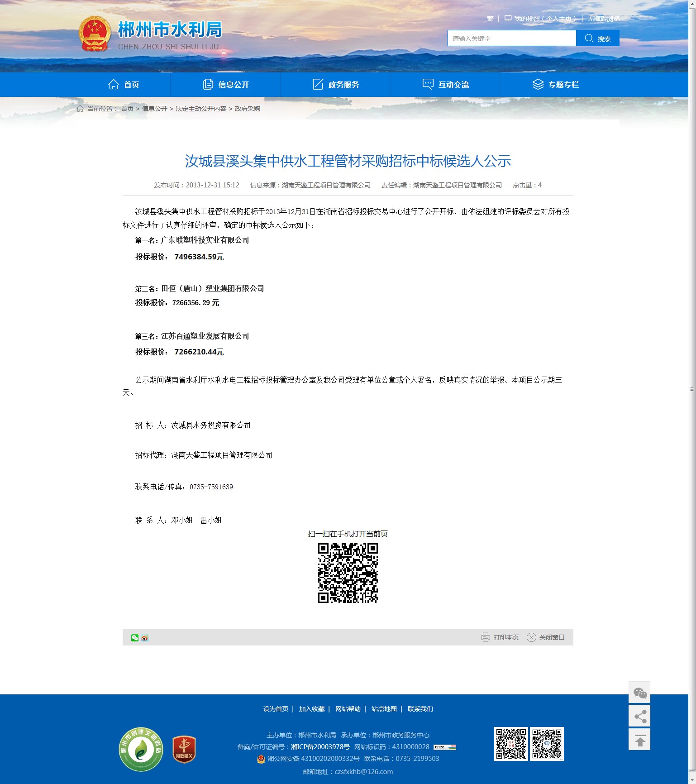The width and height of the screenshot is (696, 784).
Task: Open 网站帮助 footer link
Action: 348,709
